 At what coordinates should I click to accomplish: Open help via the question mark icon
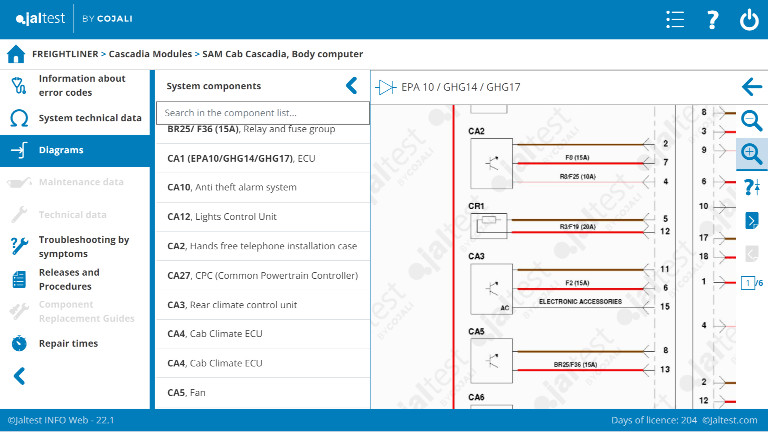click(x=712, y=20)
